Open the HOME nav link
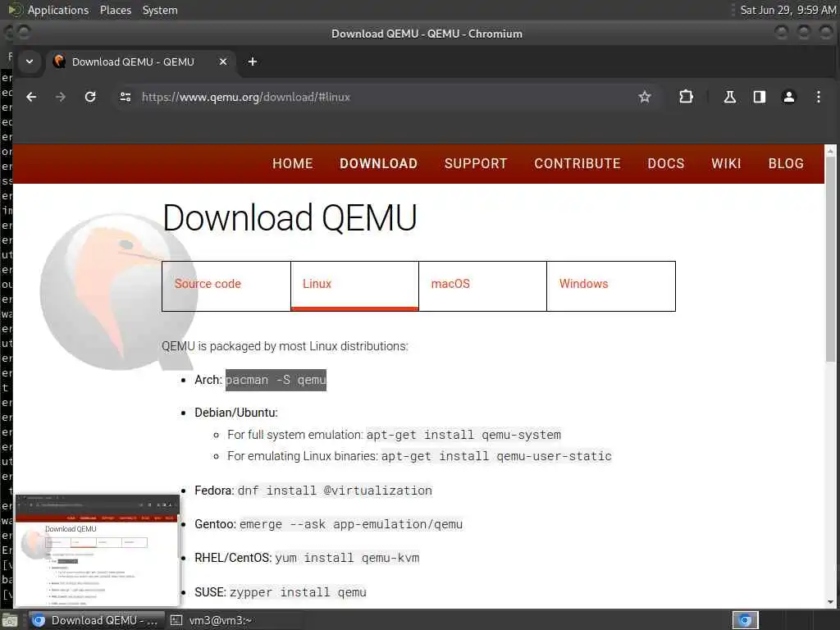Image resolution: width=840 pixels, height=630 pixels. tap(293, 163)
